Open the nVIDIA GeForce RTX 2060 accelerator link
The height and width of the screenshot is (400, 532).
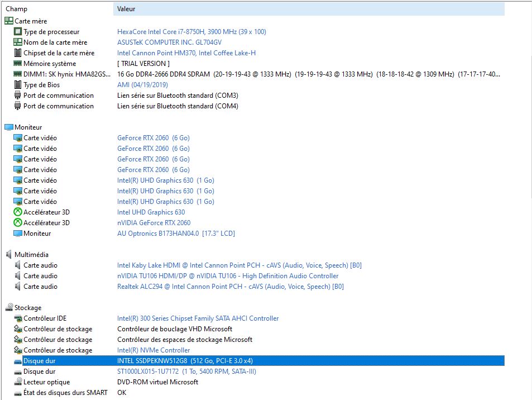(154, 223)
